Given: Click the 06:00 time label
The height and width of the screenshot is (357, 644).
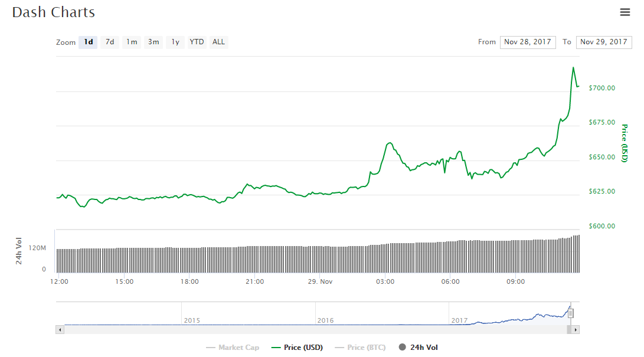Looking at the screenshot, I should point(450,281).
